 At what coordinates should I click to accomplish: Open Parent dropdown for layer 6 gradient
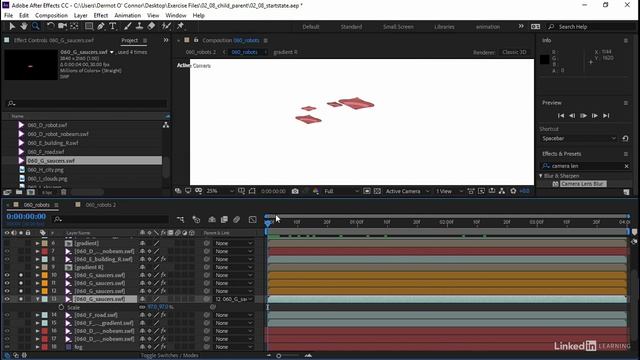233,243
